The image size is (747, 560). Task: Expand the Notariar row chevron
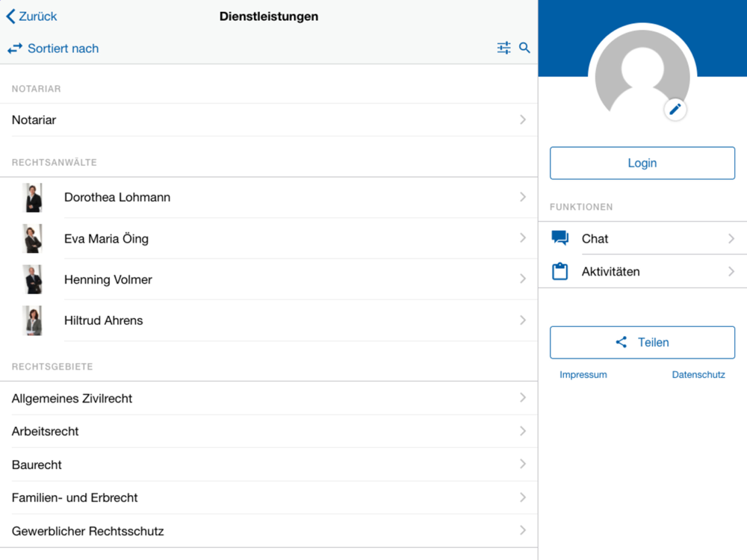coord(523,119)
